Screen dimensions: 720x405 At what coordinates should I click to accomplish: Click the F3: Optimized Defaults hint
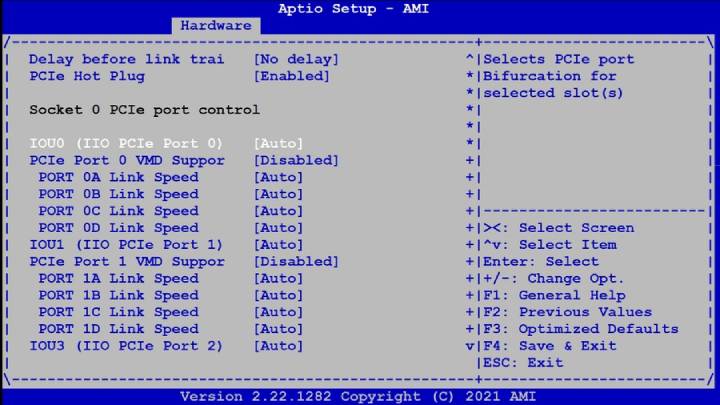tap(581, 329)
